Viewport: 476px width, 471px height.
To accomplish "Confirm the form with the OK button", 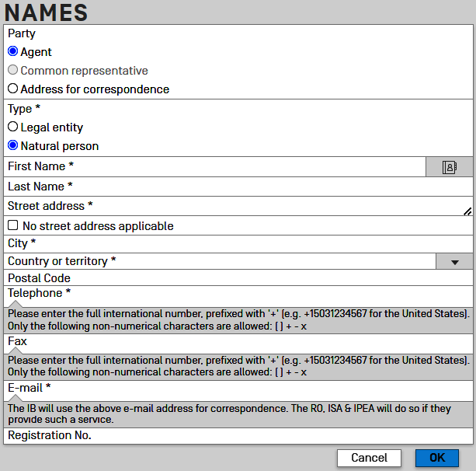I will tap(437, 458).
